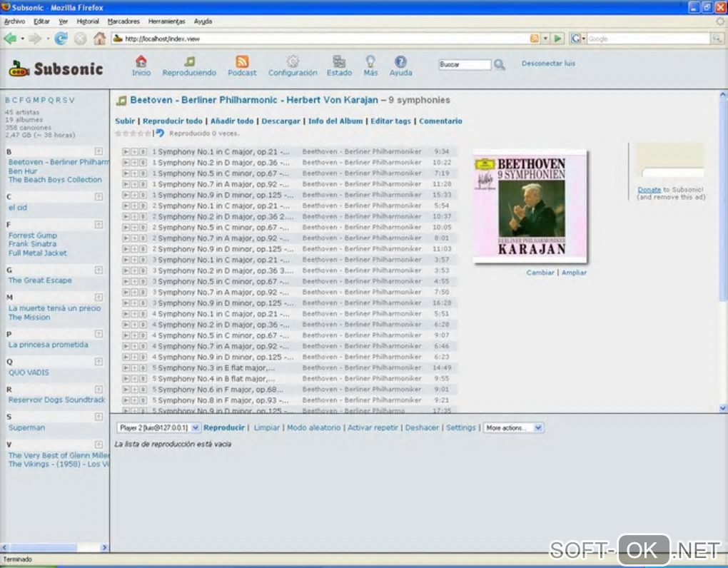Click Firefox back arrow button

point(10,39)
